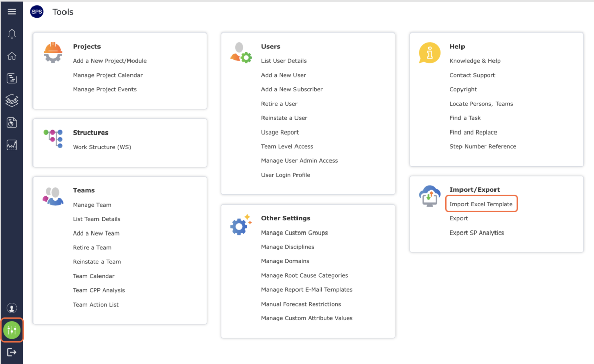Select Retire a User
Image resolution: width=594 pixels, height=364 pixels.
click(279, 104)
